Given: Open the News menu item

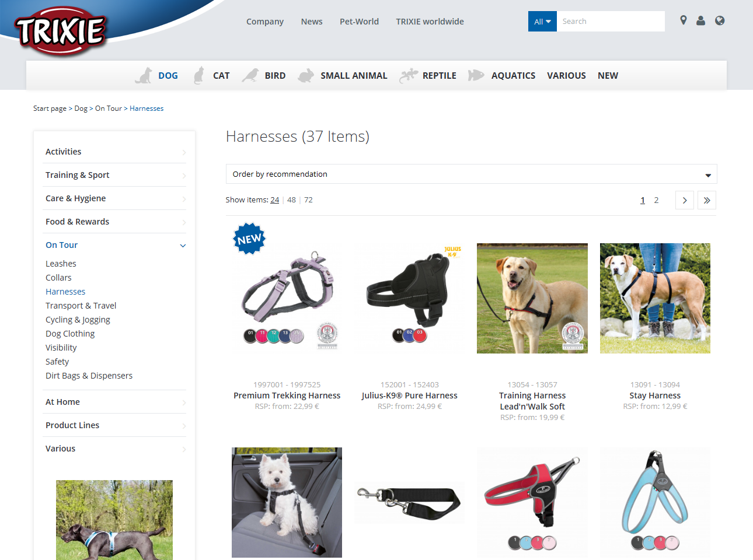Looking at the screenshot, I should 312,22.
